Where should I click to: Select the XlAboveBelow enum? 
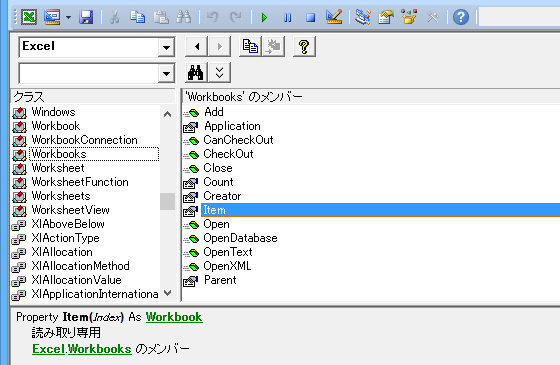68,224
